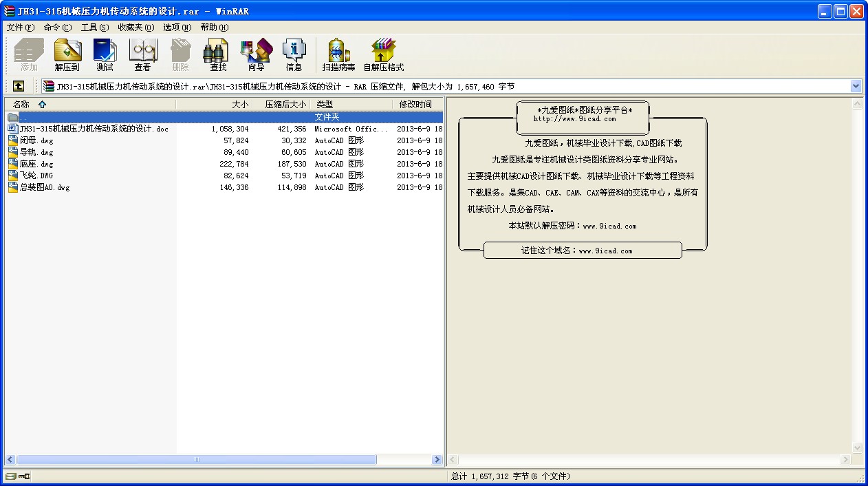Click the 添加 (Add) toolbar icon

tap(29, 55)
